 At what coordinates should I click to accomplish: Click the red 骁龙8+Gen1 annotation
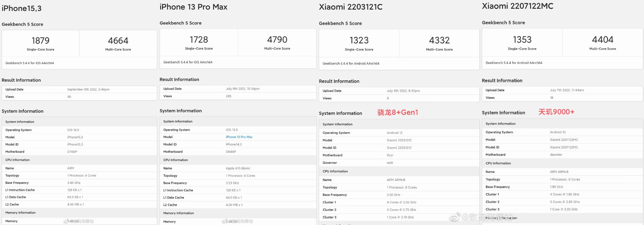(398, 112)
